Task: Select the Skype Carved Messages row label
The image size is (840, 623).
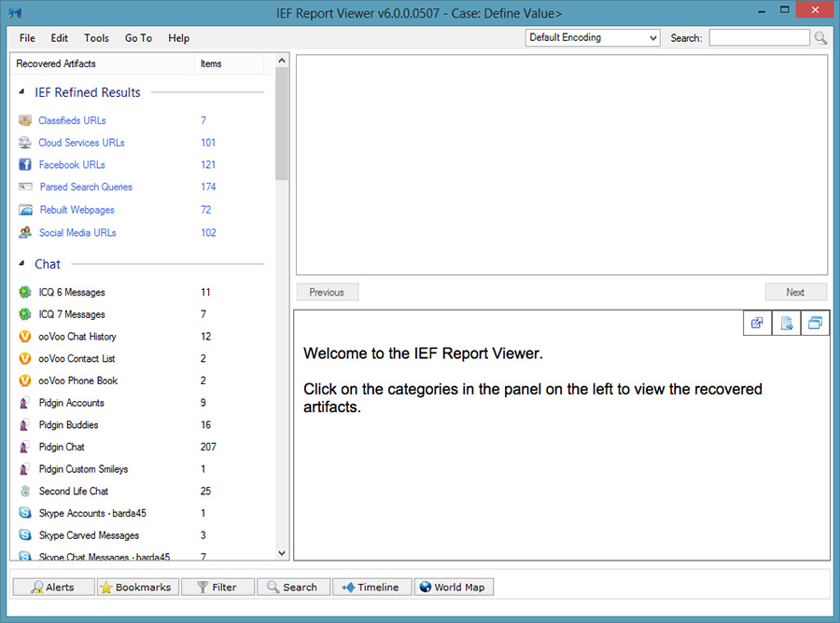Action: [x=89, y=535]
